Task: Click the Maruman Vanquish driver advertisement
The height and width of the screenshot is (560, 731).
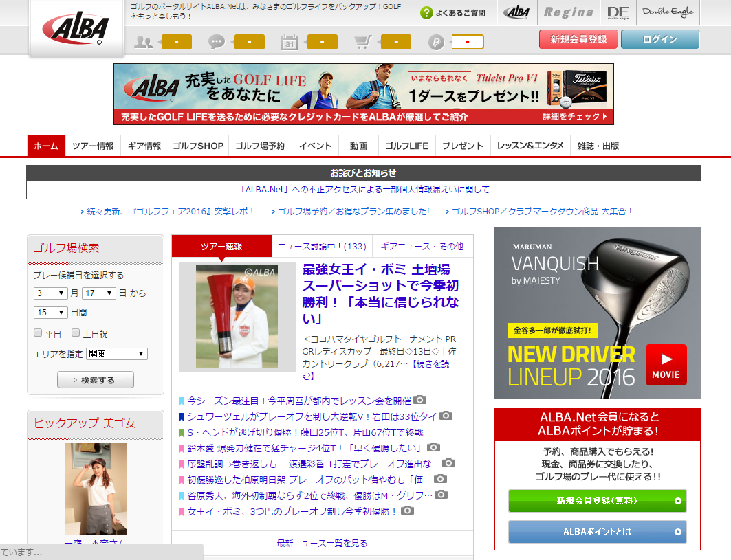Action: [x=597, y=313]
